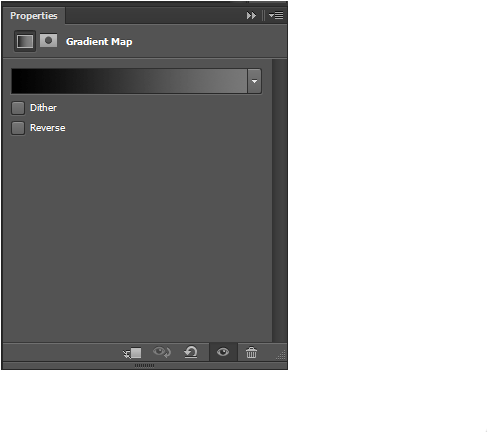
Task: Enable the Dither checkbox
Action: [x=18, y=108]
